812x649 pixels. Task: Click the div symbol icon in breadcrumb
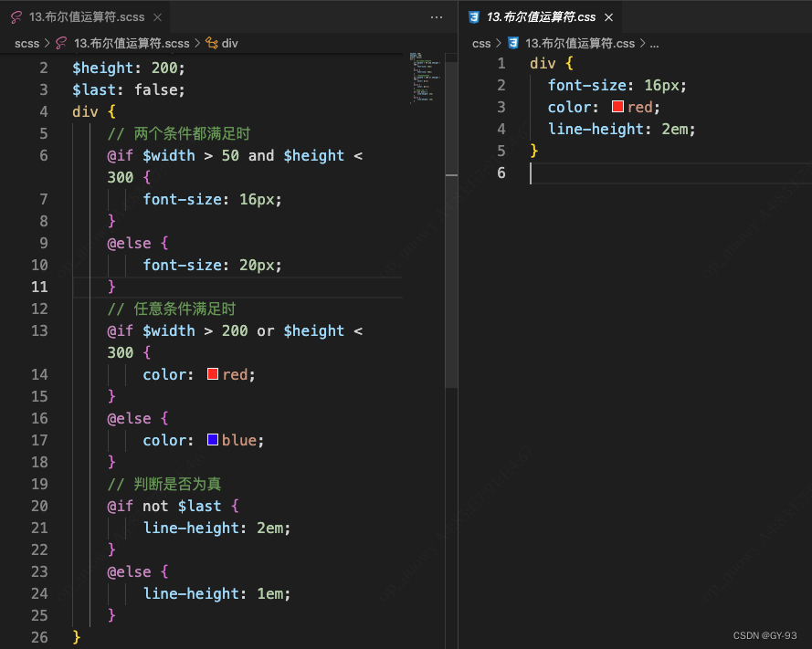tap(211, 43)
